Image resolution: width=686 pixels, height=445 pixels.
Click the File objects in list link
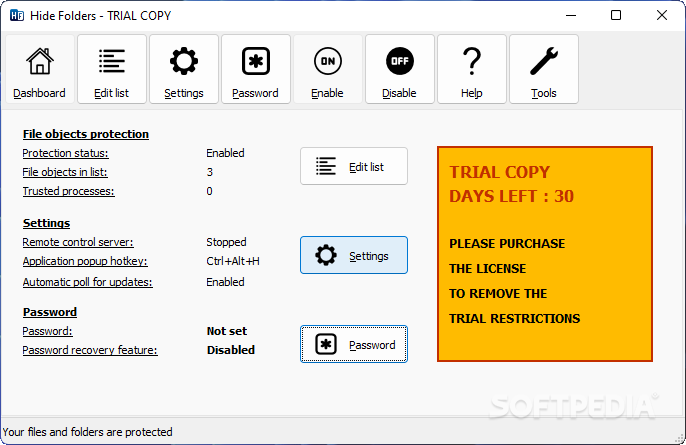65,172
